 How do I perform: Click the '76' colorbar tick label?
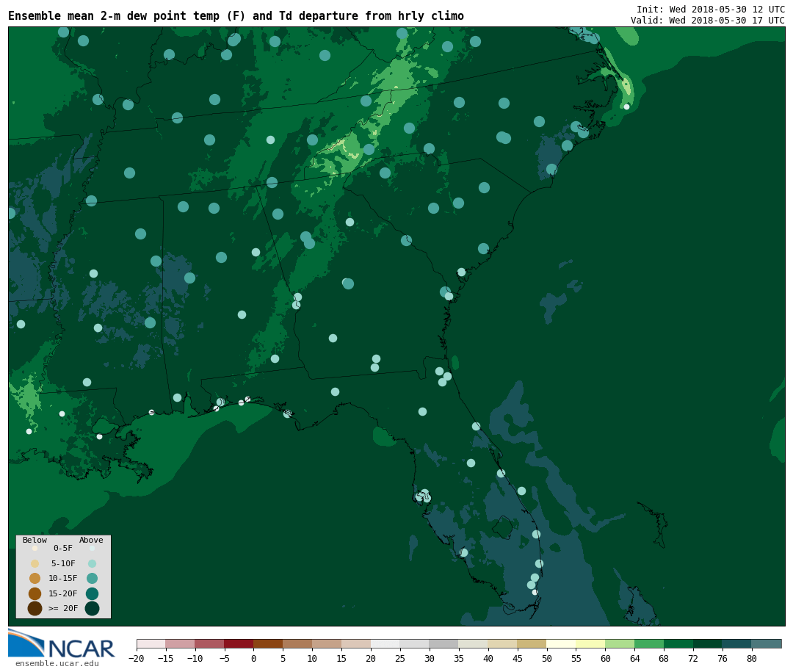click(x=723, y=658)
